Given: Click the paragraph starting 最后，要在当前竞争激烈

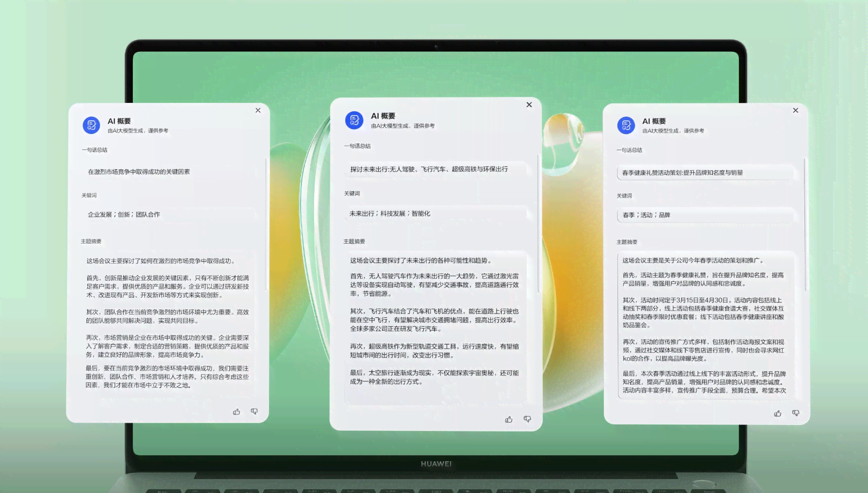Looking at the screenshot, I should [167, 377].
